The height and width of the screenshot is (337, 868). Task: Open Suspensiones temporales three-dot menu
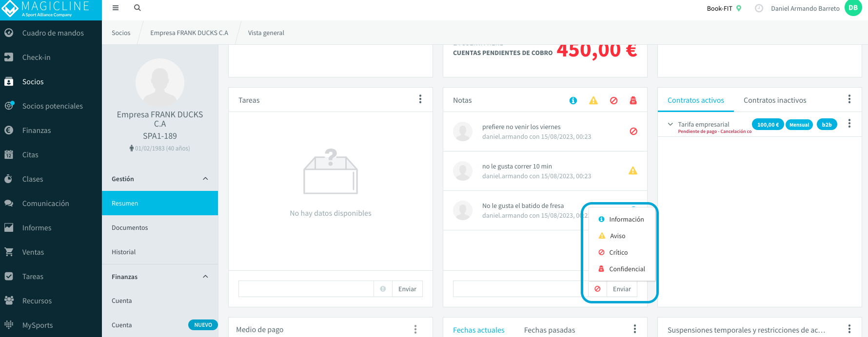(849, 330)
